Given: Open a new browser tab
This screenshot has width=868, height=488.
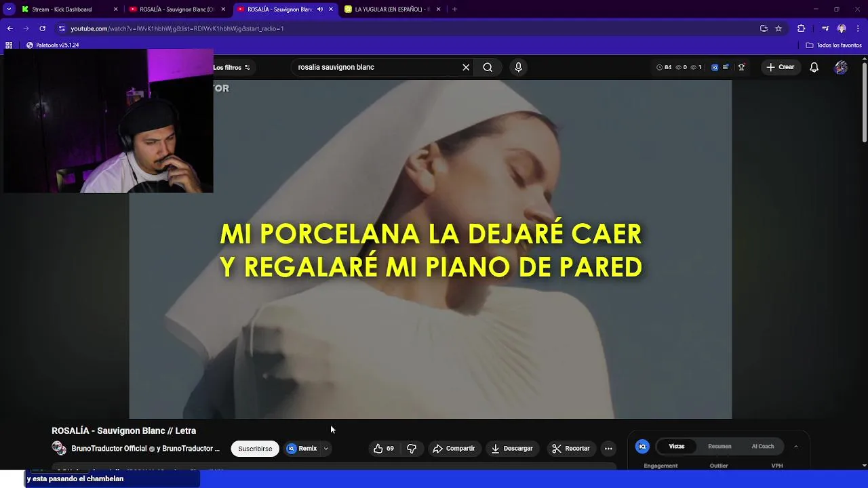Looking at the screenshot, I should click(454, 9).
